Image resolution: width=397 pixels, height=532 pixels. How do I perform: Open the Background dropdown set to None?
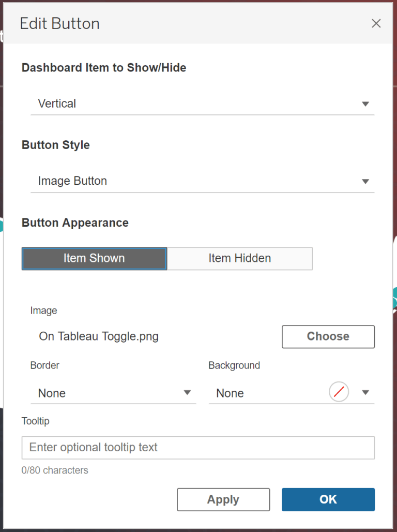(x=289, y=392)
